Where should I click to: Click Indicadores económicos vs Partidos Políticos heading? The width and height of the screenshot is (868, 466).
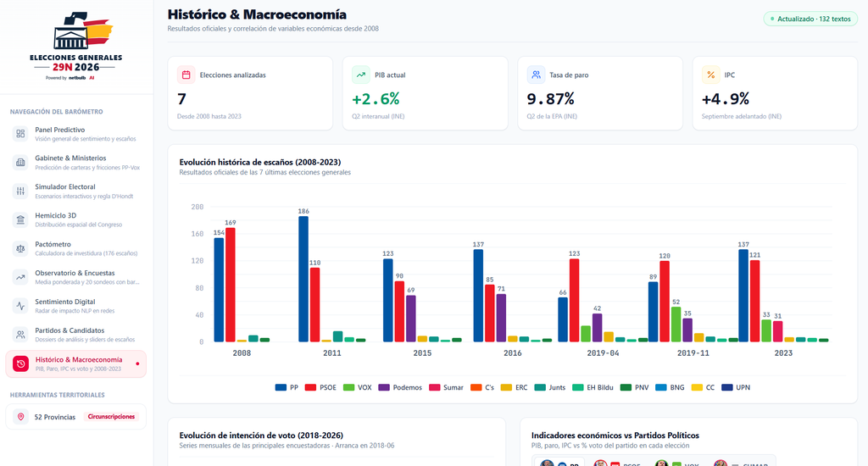pyautogui.click(x=615, y=435)
